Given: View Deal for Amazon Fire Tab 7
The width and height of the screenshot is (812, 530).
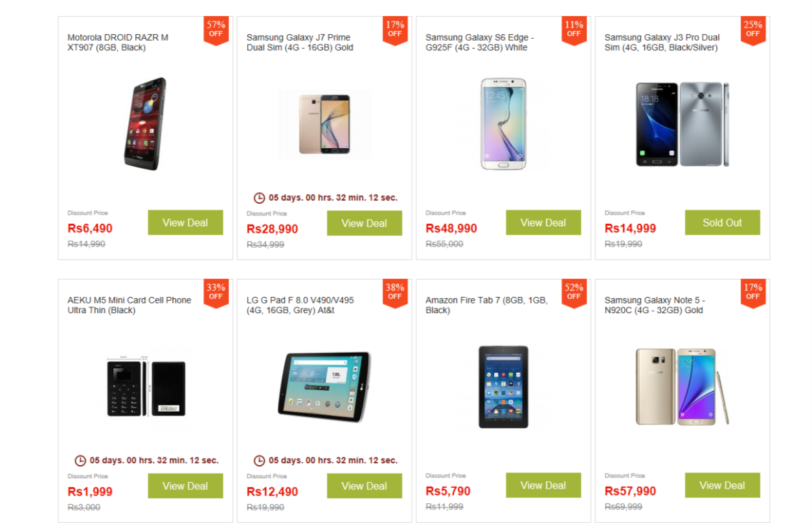Looking at the screenshot, I should pos(543,485).
